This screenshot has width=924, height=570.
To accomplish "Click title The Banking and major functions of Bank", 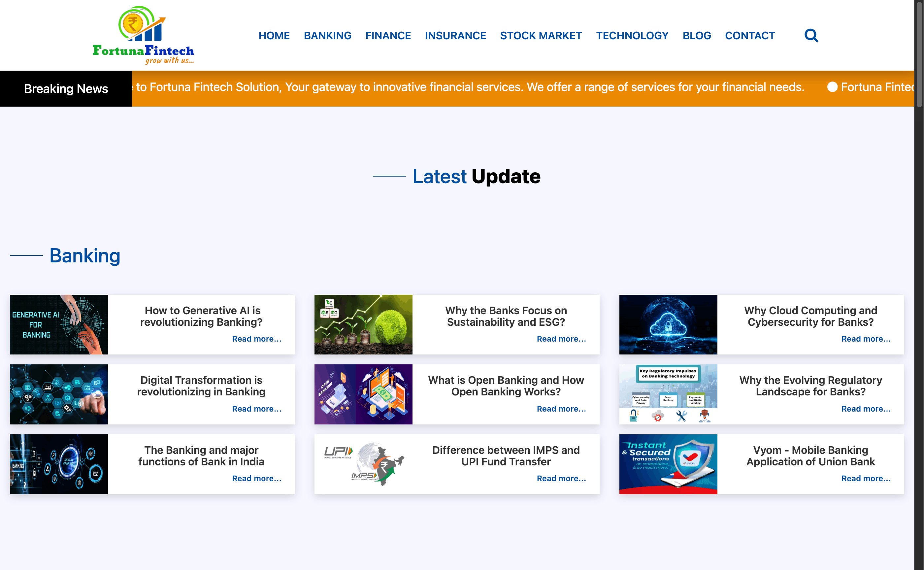I will [x=201, y=455].
